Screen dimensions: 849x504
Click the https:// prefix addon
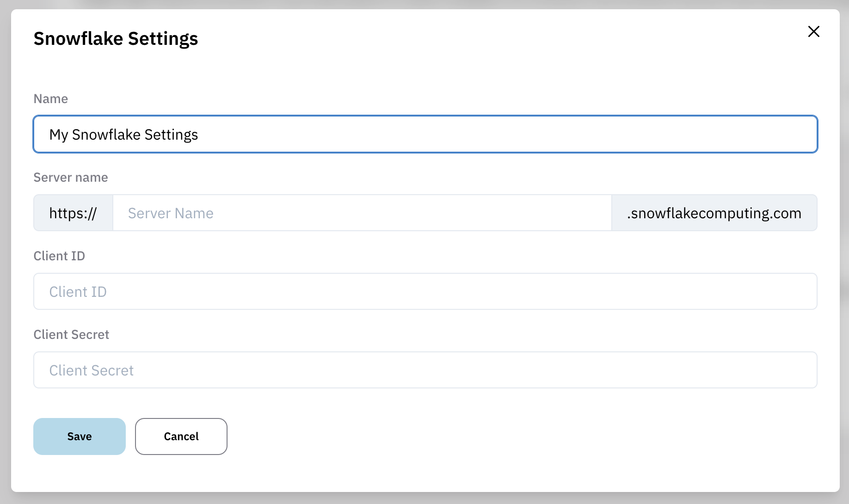[73, 213]
